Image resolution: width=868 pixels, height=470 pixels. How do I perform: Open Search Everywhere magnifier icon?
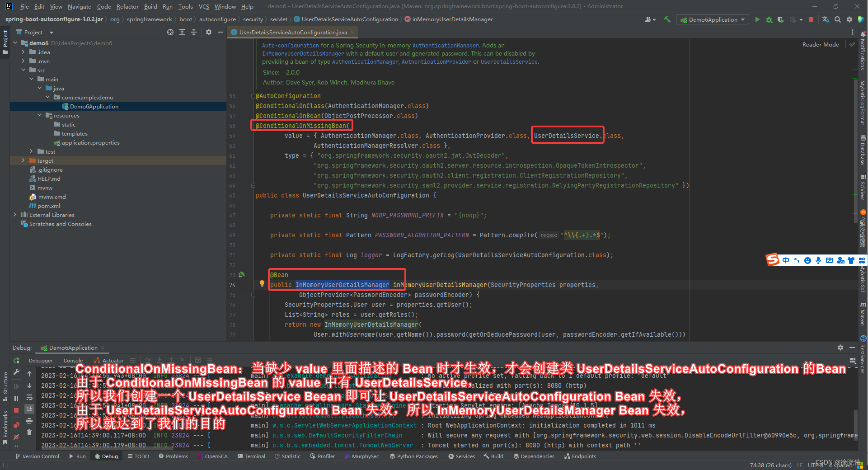pos(837,19)
